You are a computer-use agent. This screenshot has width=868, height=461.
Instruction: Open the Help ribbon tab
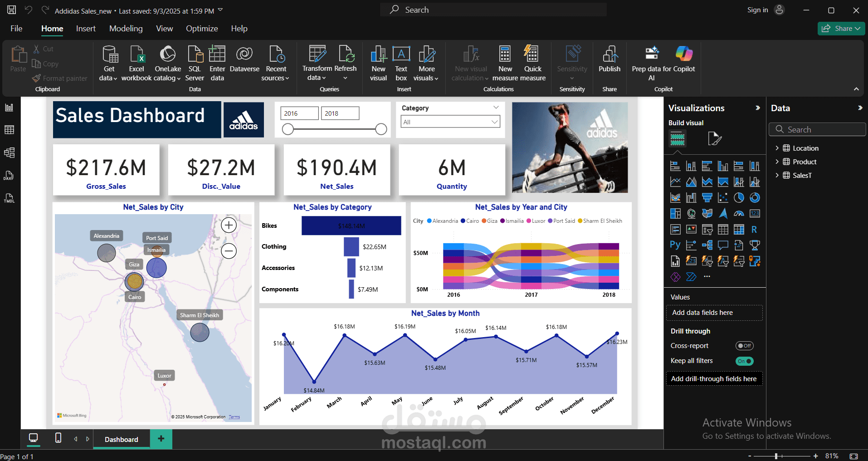point(239,28)
